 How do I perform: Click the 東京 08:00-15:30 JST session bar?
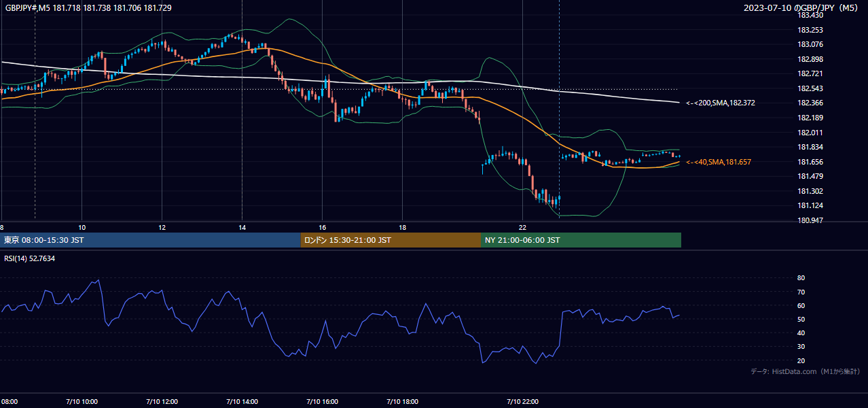tap(151, 240)
